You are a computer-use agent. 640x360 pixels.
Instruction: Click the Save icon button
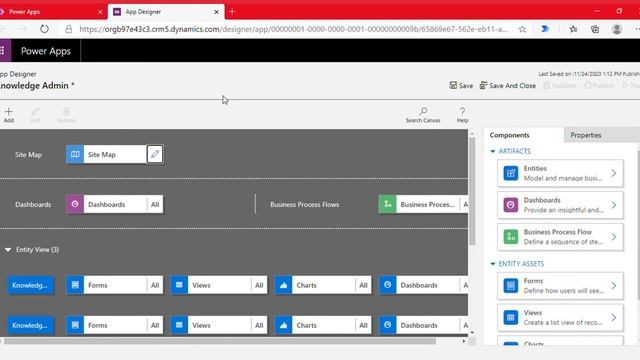461,85
